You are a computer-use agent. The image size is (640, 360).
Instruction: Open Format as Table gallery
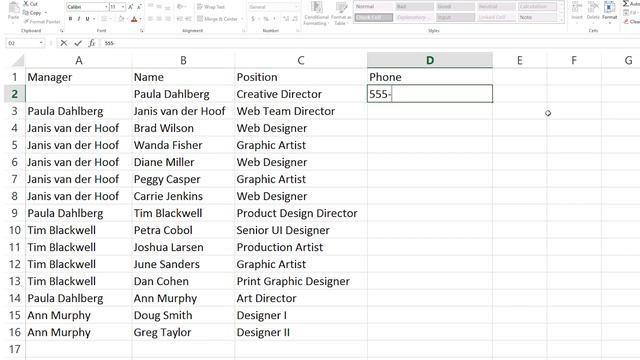(x=341, y=13)
